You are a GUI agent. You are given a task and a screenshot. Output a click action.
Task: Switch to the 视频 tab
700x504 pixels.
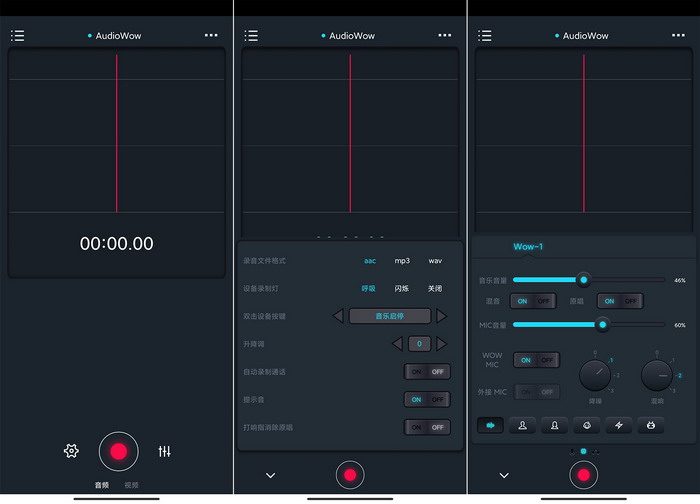coord(132,485)
